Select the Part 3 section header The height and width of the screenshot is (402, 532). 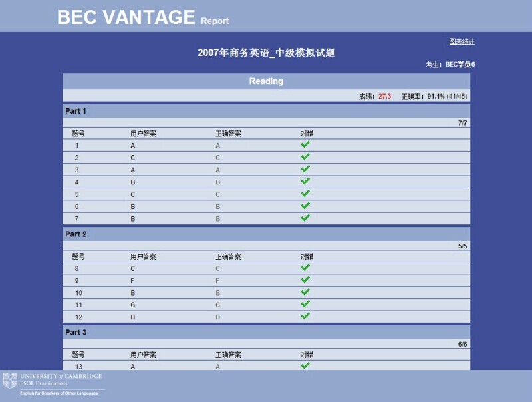coord(76,332)
